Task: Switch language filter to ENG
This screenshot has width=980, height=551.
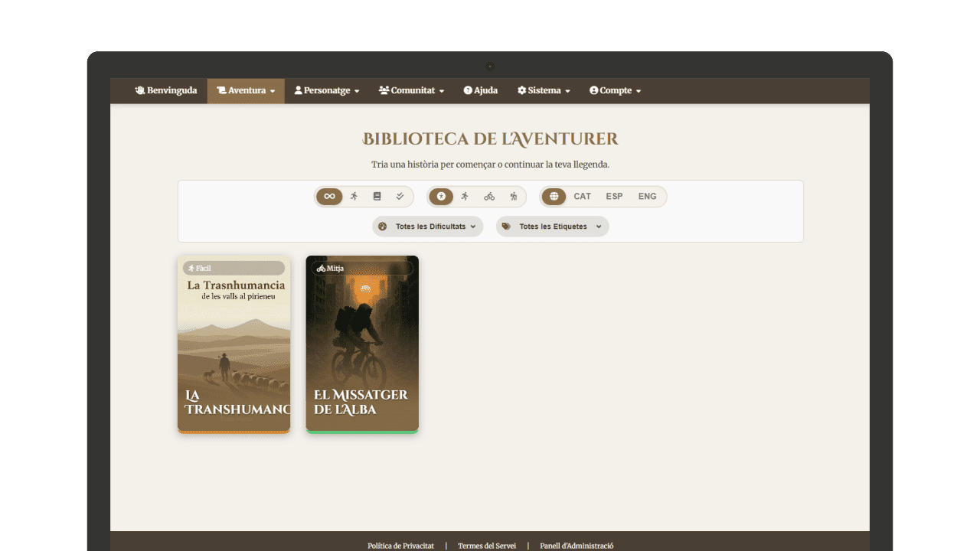Action: pyautogui.click(x=647, y=197)
